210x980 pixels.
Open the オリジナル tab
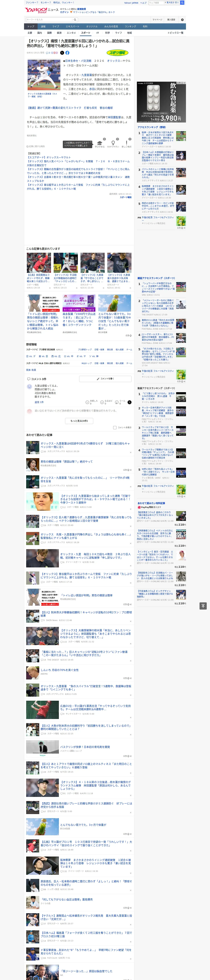92,27
